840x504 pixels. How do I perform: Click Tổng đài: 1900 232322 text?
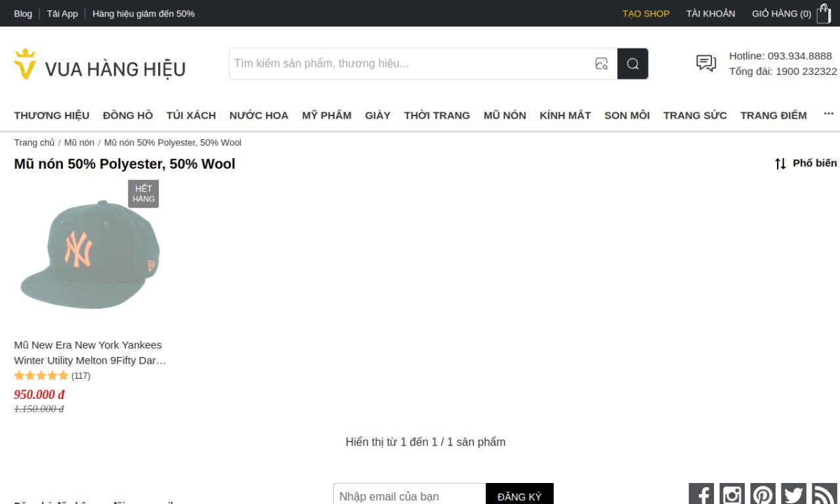[783, 72]
